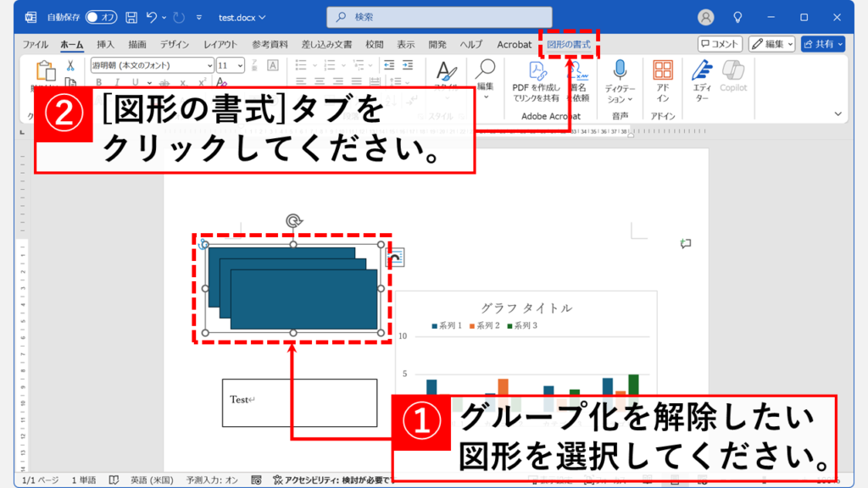Select the グラフ タイトル chart title
This screenshot has height=488, width=868.
point(526,308)
